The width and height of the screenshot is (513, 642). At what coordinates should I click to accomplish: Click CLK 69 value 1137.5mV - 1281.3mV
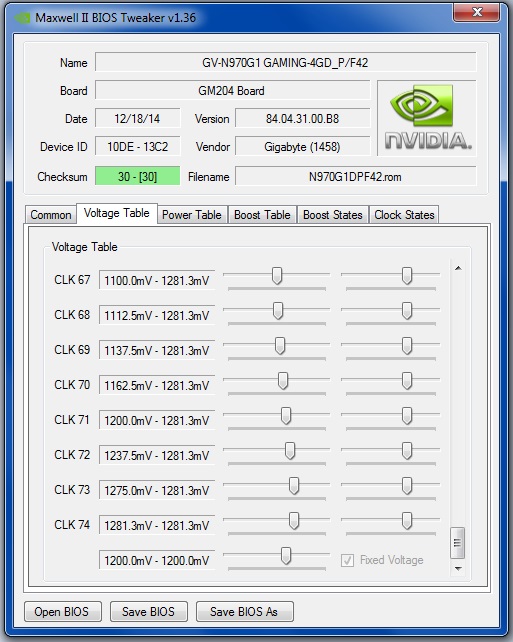click(157, 351)
